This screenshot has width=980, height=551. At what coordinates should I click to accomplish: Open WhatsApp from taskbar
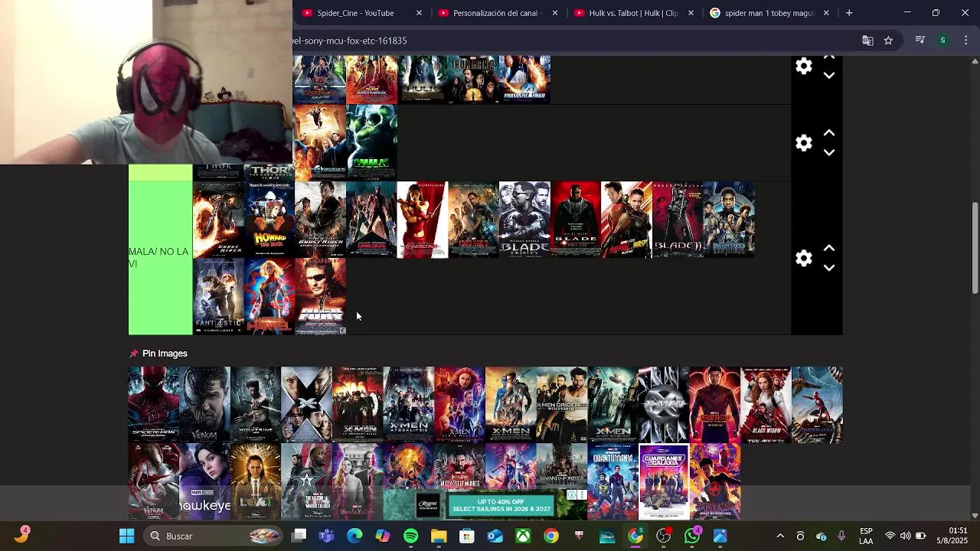[692, 536]
